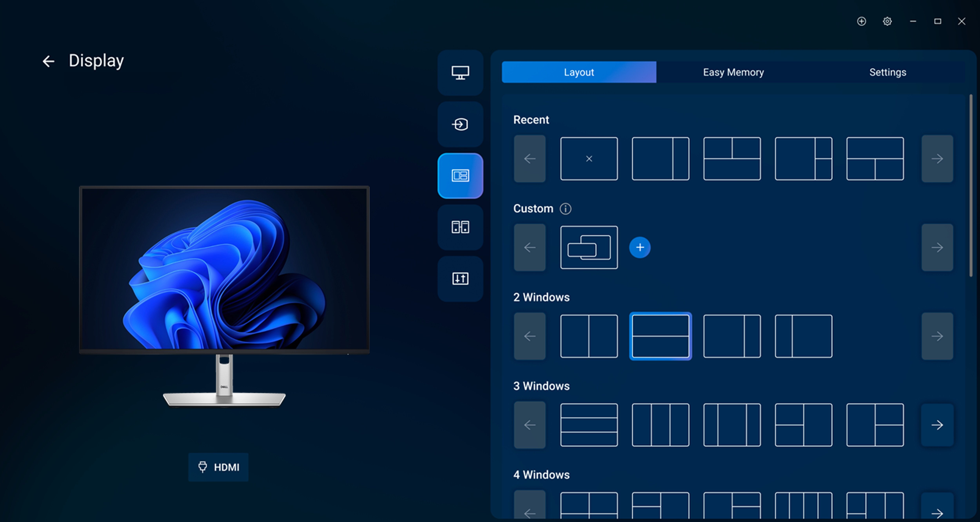Open the settings gear icon
Viewport: 980px width, 522px height.
point(887,21)
